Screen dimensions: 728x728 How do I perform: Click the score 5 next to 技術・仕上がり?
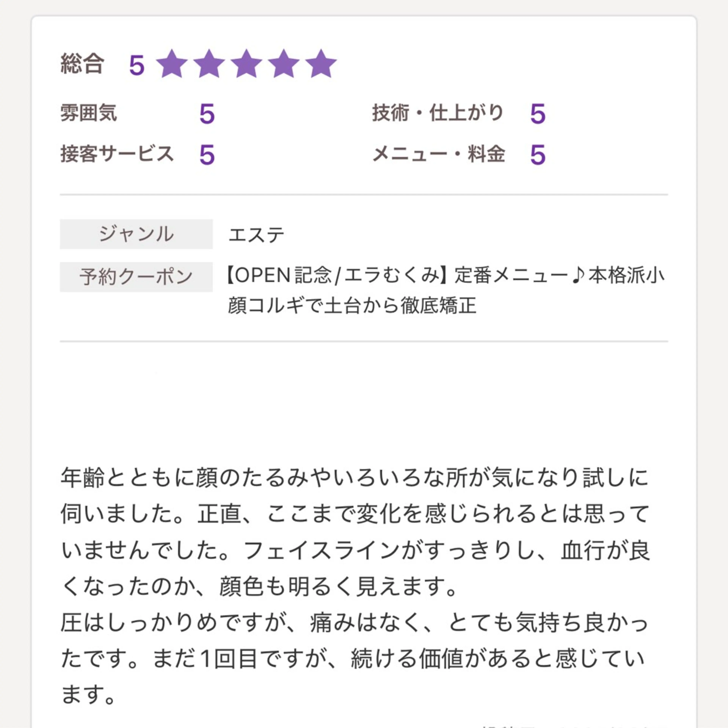538,114
